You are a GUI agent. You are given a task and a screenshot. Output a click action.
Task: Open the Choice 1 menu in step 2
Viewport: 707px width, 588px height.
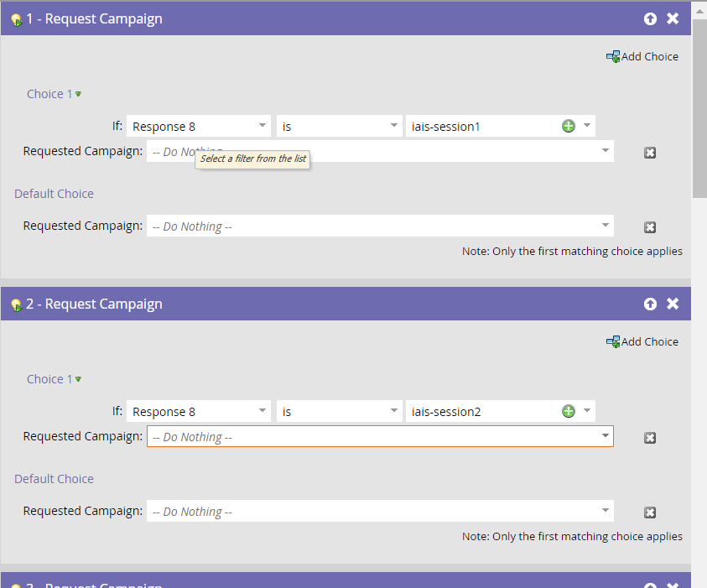(x=79, y=379)
